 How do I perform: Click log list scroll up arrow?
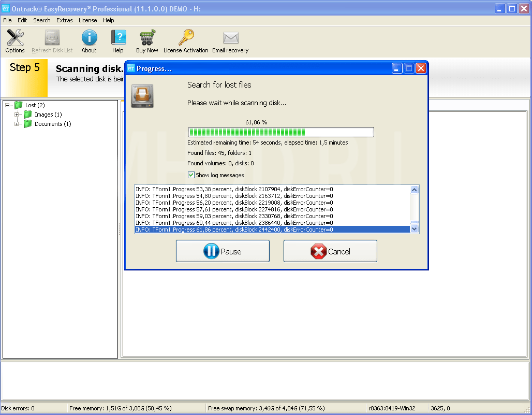415,190
